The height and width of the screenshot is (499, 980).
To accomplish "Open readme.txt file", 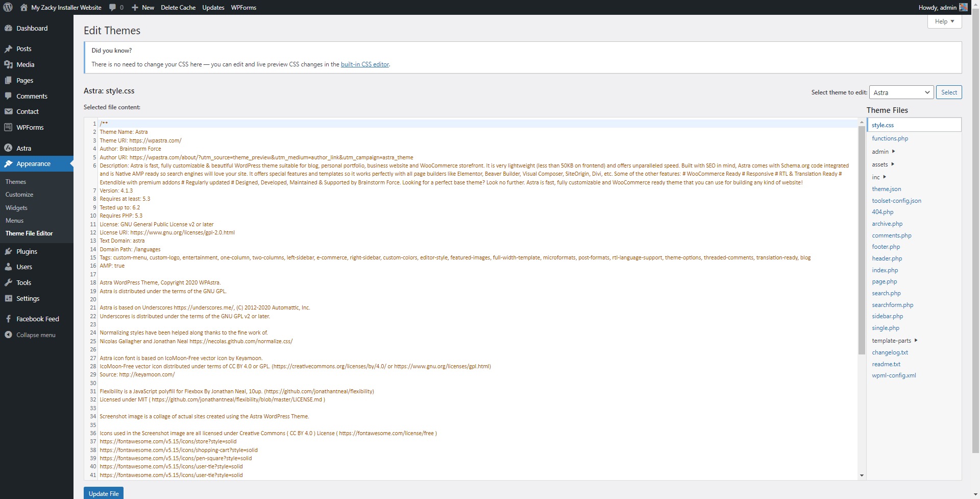I will pyautogui.click(x=886, y=364).
